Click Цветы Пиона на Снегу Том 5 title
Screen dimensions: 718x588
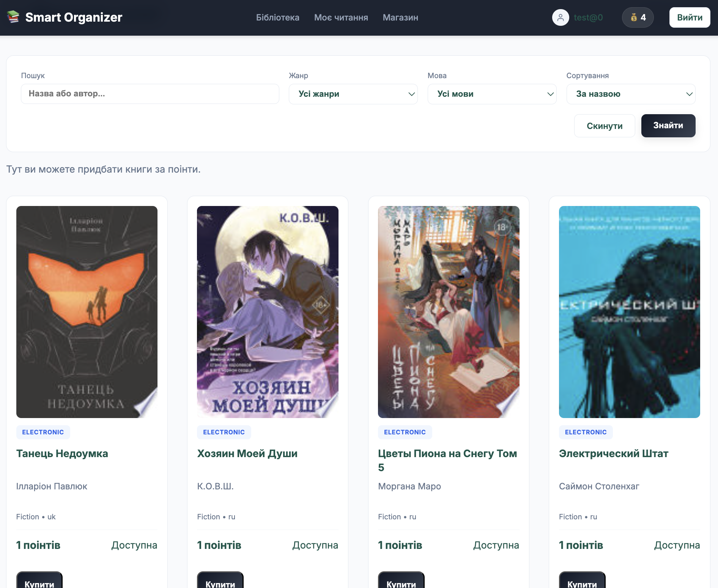pyautogui.click(x=447, y=461)
